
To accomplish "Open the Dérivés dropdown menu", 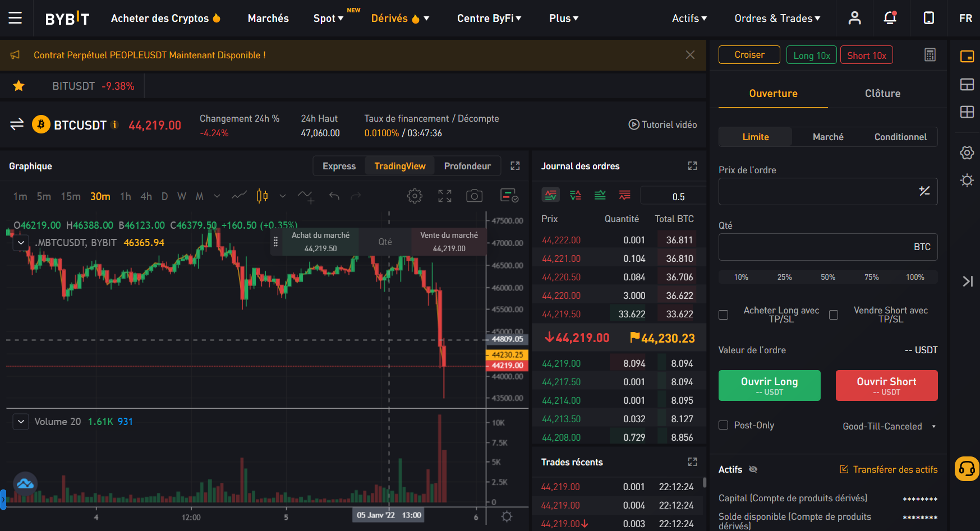I will tap(401, 18).
